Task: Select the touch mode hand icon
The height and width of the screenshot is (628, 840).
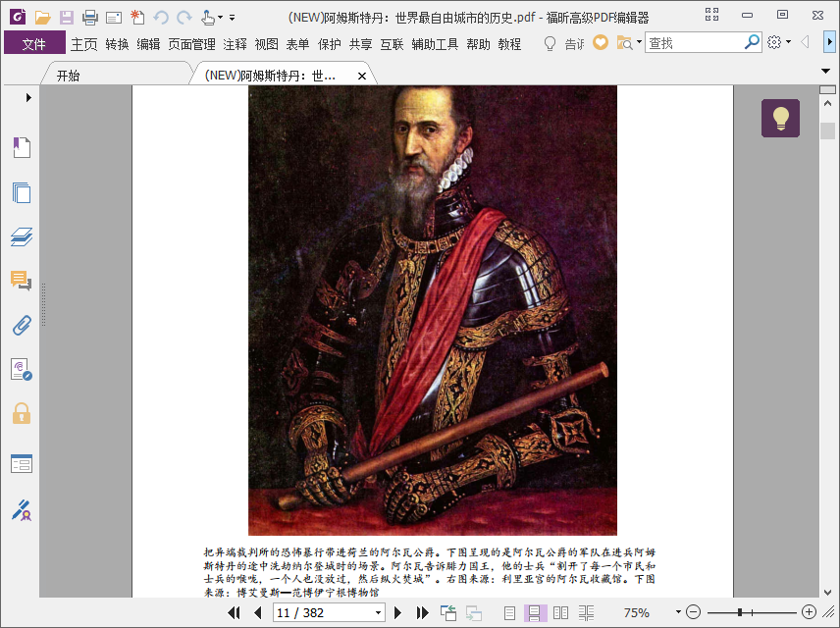Action: (208, 18)
